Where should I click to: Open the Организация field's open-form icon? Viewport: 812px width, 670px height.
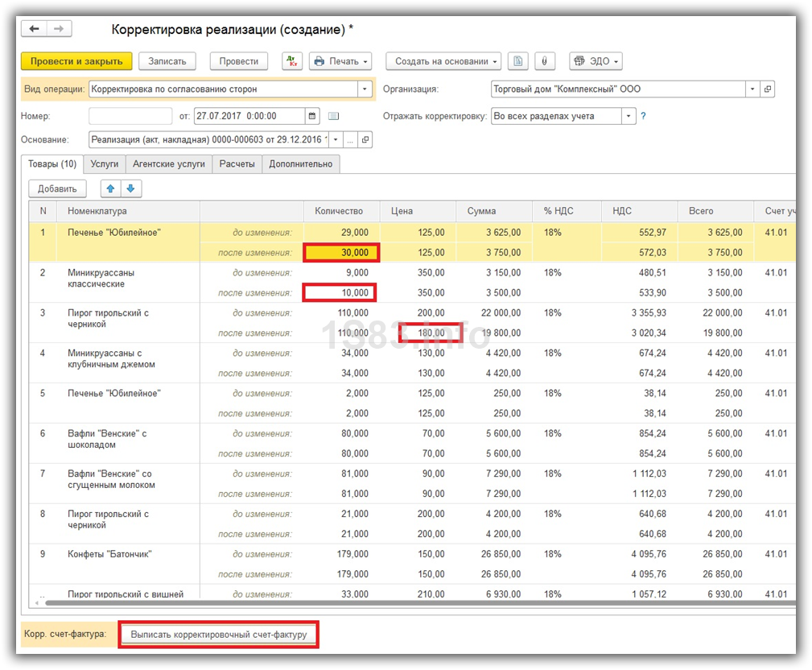point(768,89)
